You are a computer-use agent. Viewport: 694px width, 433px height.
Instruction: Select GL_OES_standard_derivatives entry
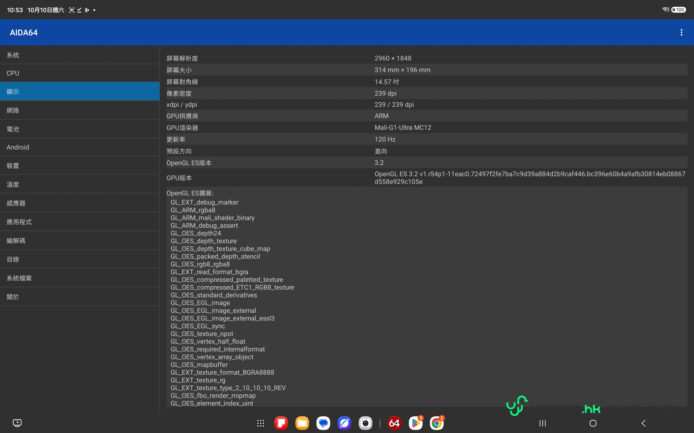(x=213, y=295)
